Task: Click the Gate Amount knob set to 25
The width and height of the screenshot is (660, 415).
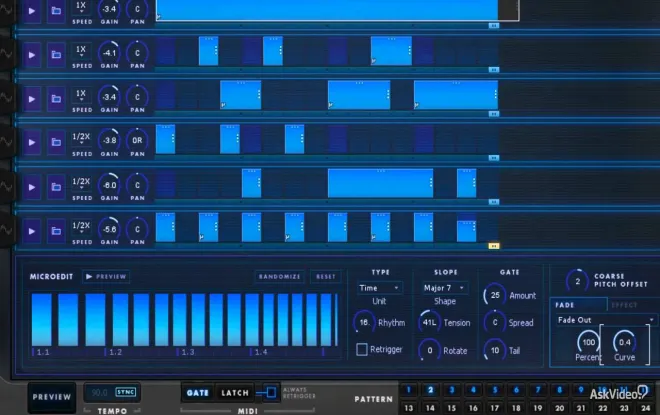Action: (x=495, y=295)
